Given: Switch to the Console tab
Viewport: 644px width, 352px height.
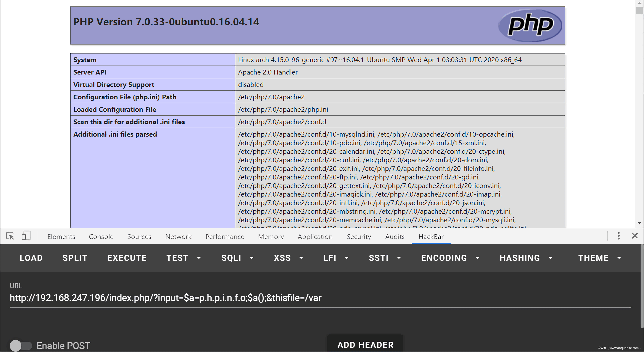Looking at the screenshot, I should click(101, 237).
